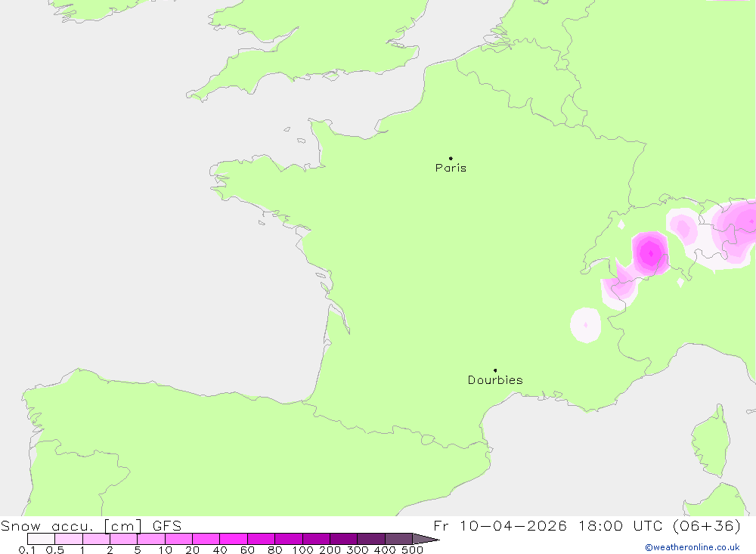Screen dimensions: 756x554
Task: Click the '(06+36)' model run text
Action: [x=706, y=525]
